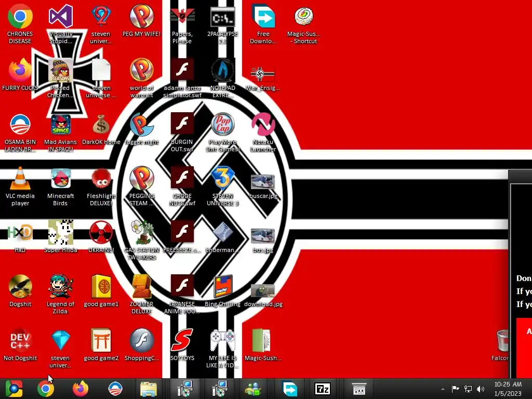Image resolution: width=532 pixels, height=399 pixels.
Task: Open Not Dogshit Dev C++ shortcut
Action: point(20,344)
